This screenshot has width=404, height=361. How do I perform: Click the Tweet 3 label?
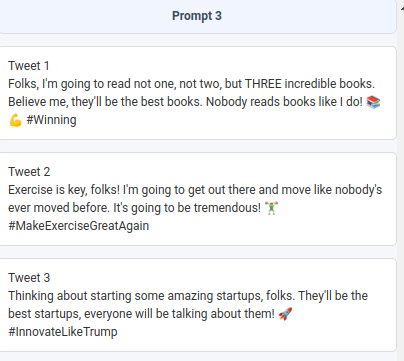pos(29,278)
